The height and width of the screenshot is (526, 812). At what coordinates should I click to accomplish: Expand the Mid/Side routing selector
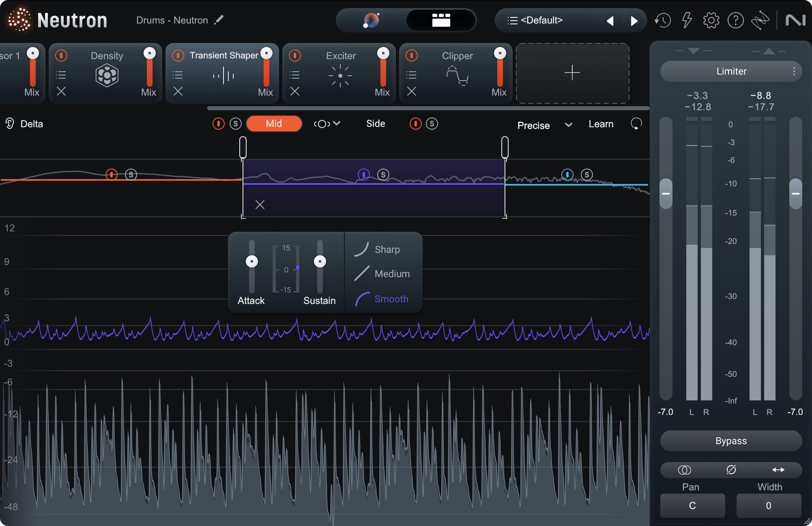(327, 124)
